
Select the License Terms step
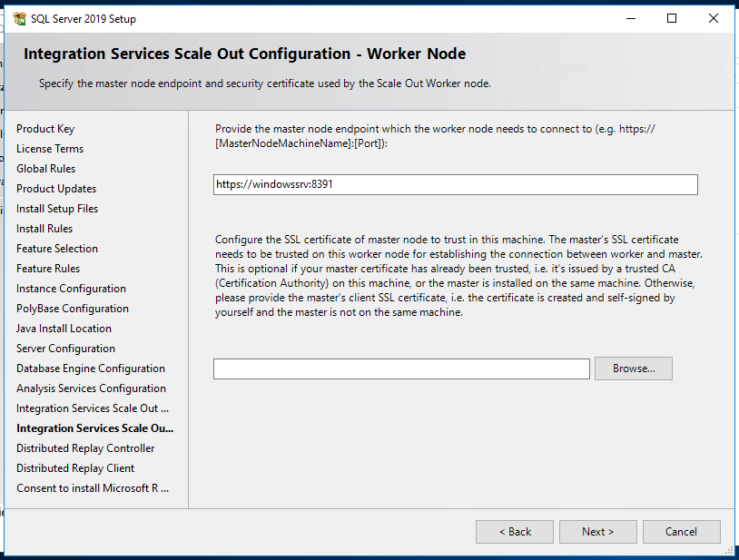(50, 149)
